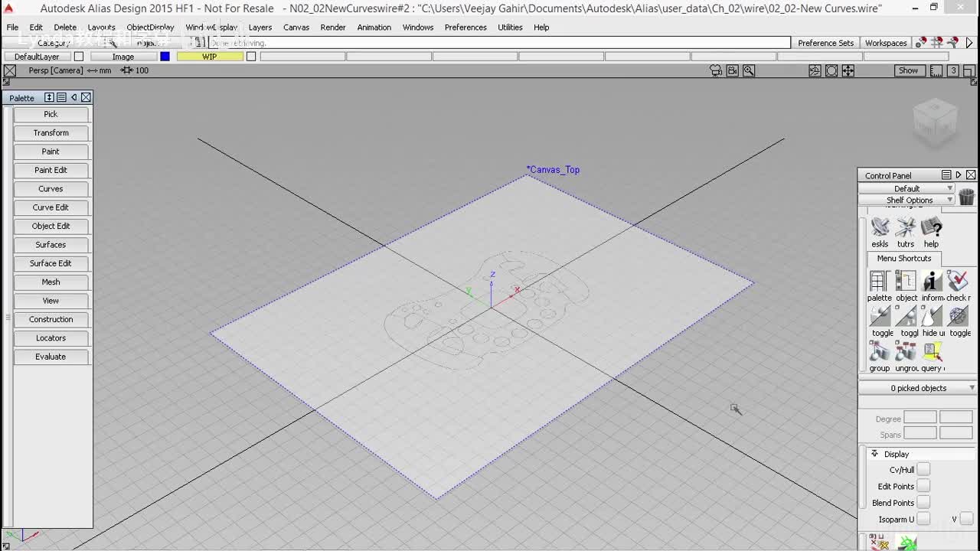Image resolution: width=980 pixels, height=551 pixels.
Task: Click the magnifier zoom view icon
Action: click(x=749, y=70)
